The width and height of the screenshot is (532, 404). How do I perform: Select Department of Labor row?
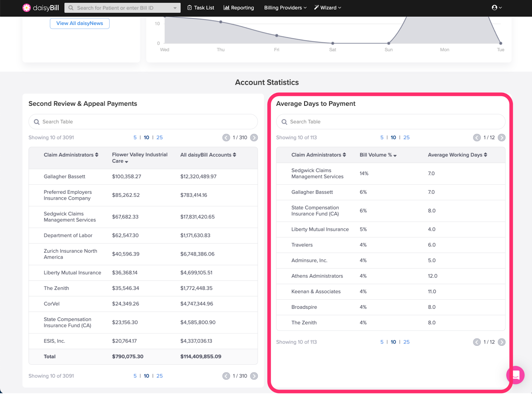pyautogui.click(x=143, y=236)
